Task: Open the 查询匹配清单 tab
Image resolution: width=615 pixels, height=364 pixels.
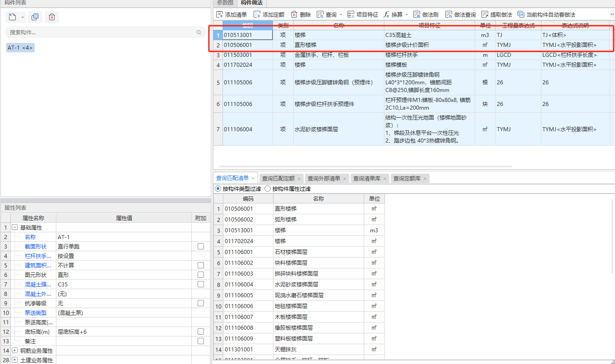Action: coord(232,178)
